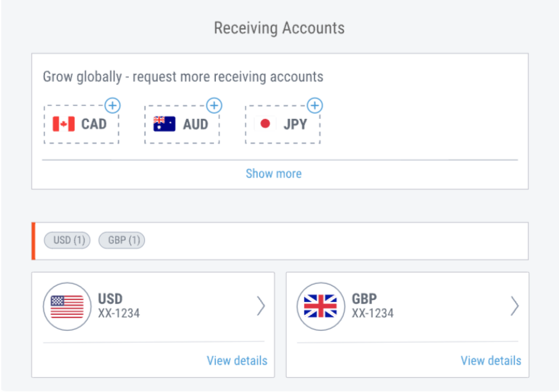The image size is (559, 392).
Task: Expand GBP account with right chevron
Action: point(515,306)
